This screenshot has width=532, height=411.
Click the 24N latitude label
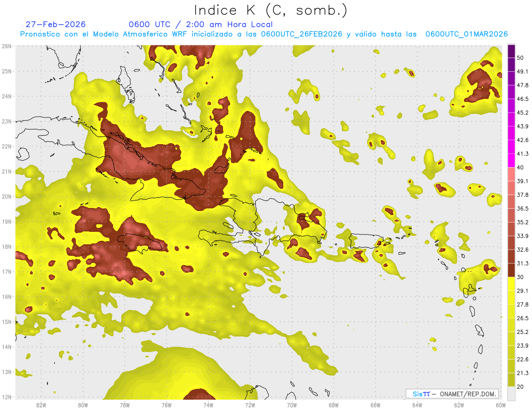pos(6,96)
